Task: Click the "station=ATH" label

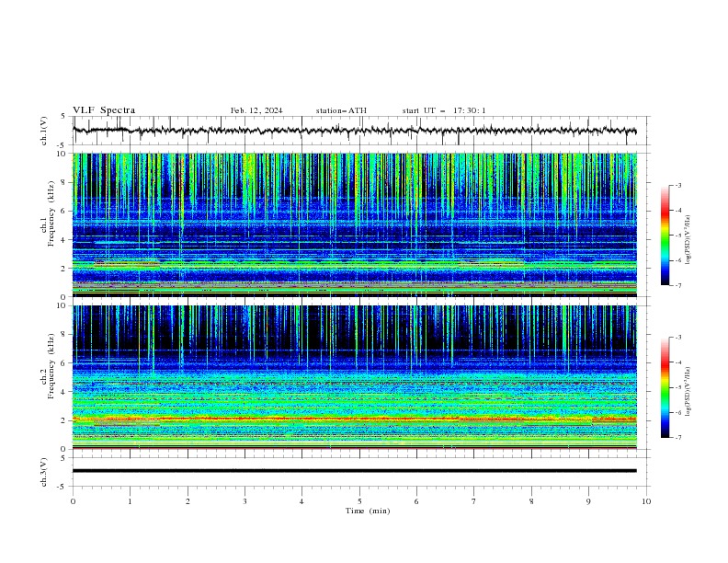Action: (341, 110)
